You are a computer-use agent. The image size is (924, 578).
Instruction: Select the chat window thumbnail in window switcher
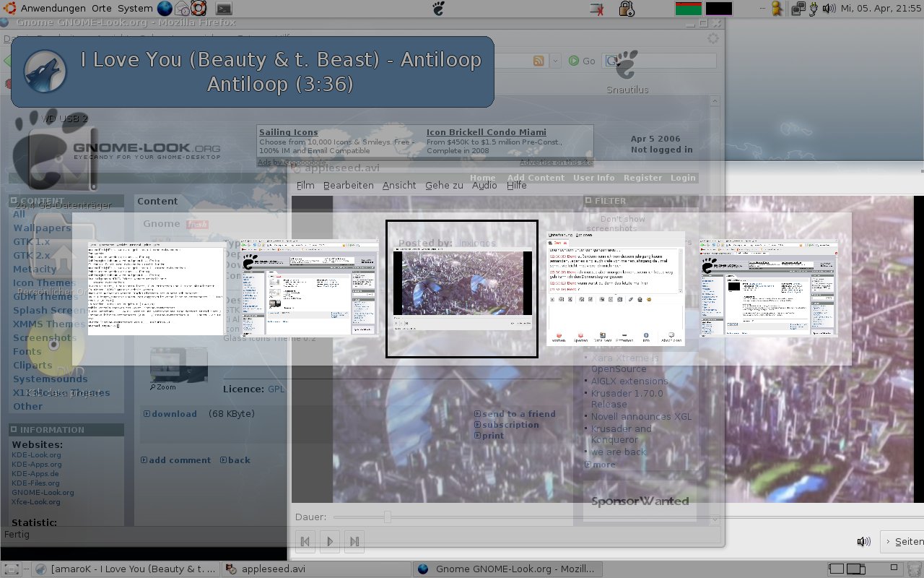[615, 288]
